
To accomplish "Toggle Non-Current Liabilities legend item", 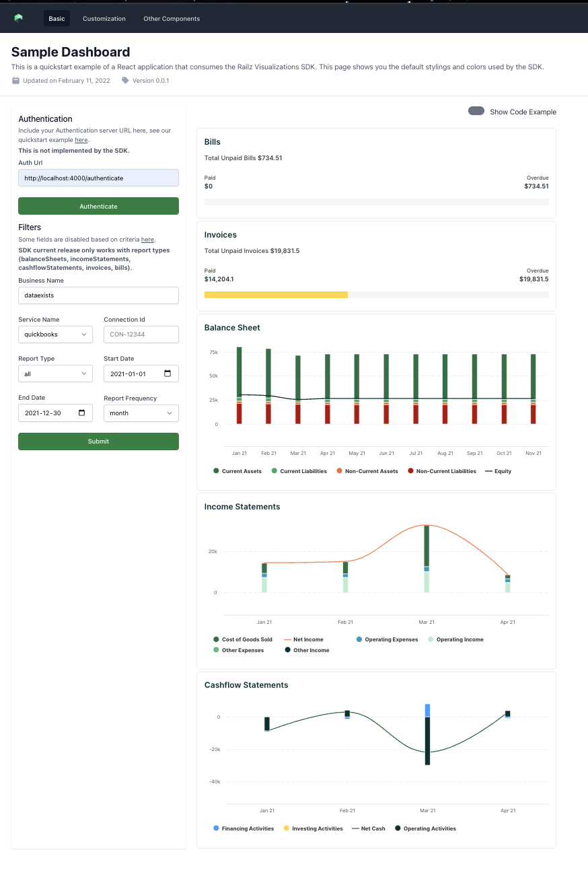I will tap(442, 471).
